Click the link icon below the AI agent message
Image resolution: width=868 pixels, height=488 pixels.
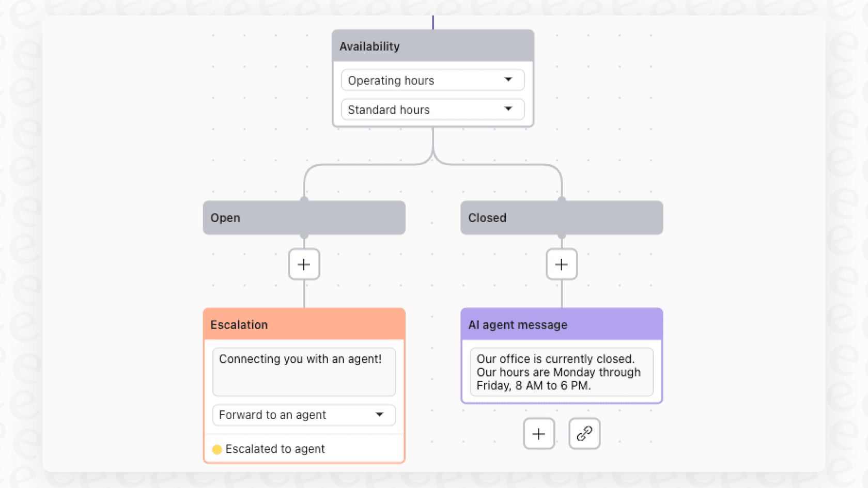tap(584, 434)
